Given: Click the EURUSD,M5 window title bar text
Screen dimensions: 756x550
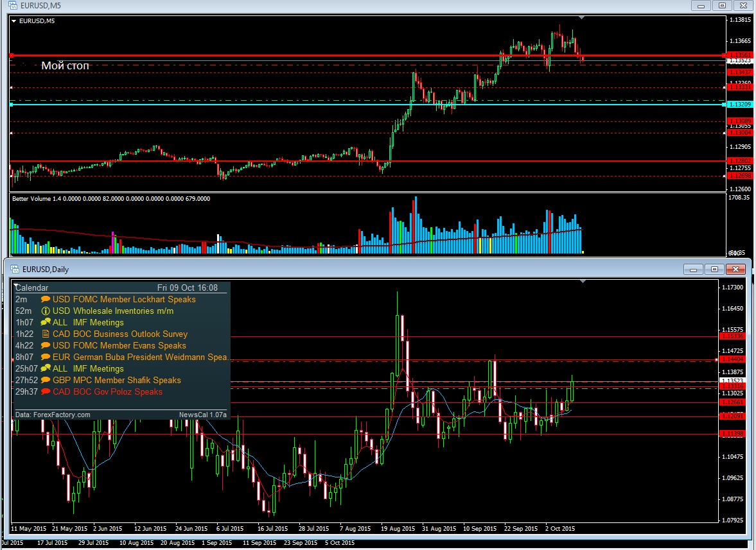Looking at the screenshot, I should click(x=41, y=5).
